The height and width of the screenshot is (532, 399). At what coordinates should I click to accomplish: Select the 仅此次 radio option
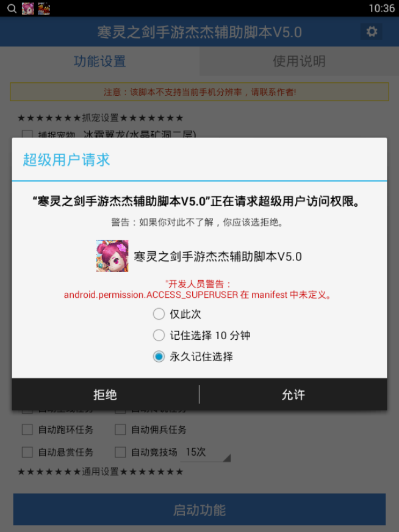159,314
